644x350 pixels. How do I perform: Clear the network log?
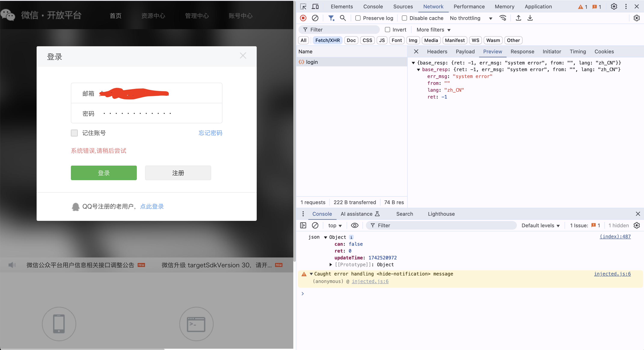315,18
